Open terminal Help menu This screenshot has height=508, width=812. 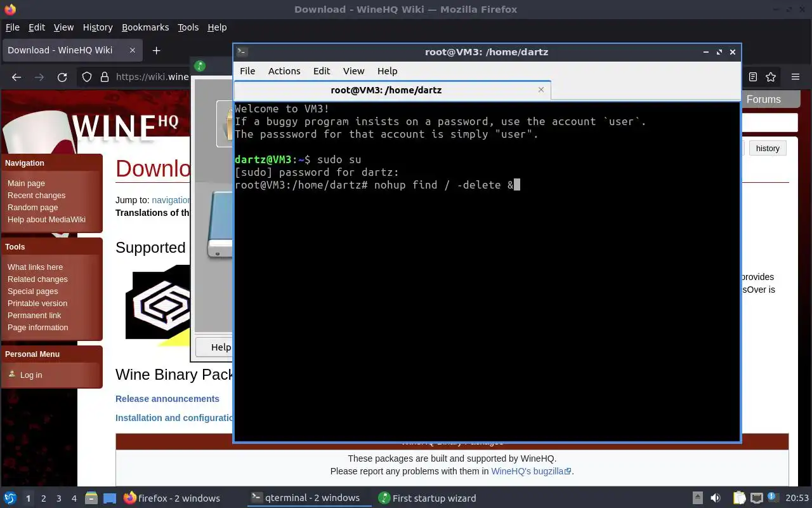[x=387, y=70]
